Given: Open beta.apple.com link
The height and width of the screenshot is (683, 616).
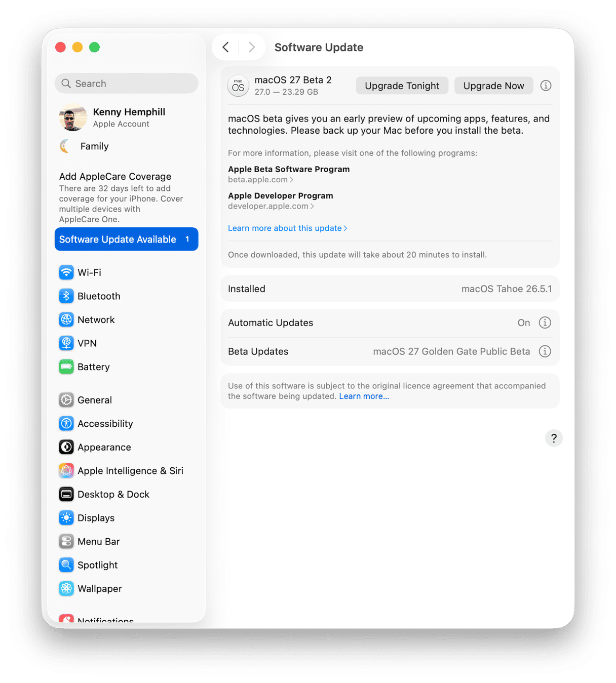Looking at the screenshot, I should [260, 180].
